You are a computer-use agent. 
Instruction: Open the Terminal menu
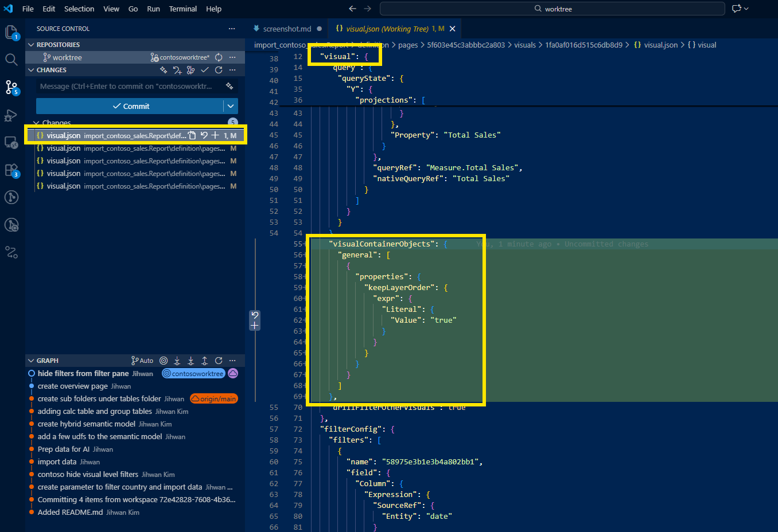(183, 9)
